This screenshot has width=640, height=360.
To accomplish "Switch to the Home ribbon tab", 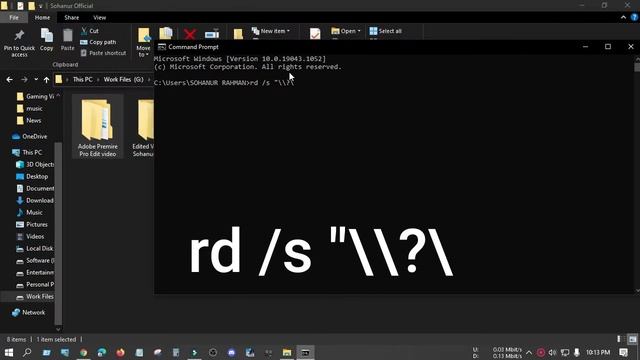I will coord(42,18).
